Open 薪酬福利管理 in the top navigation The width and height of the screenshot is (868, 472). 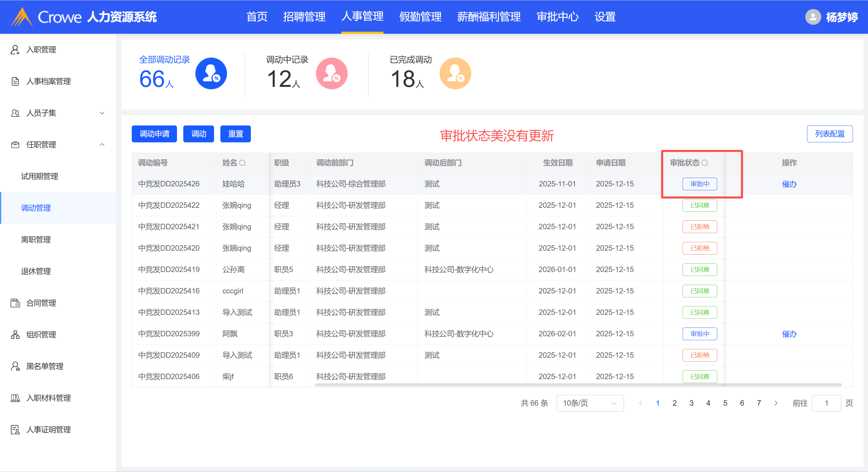(x=489, y=17)
